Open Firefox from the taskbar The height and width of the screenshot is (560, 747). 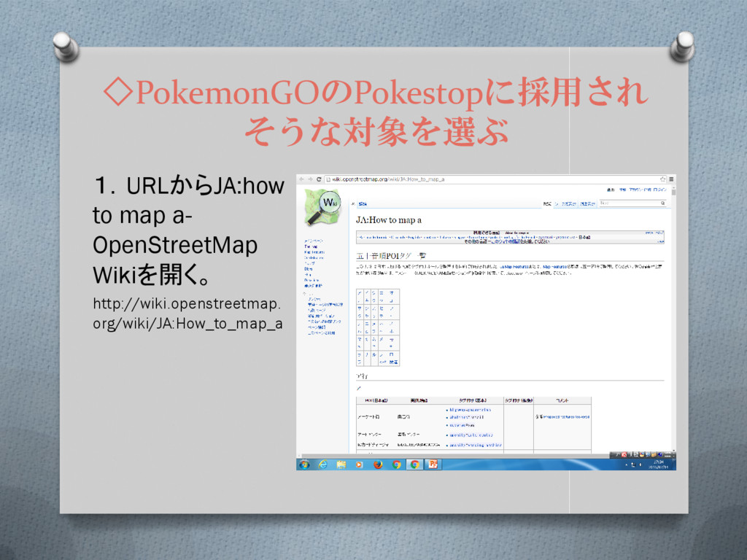point(378,464)
